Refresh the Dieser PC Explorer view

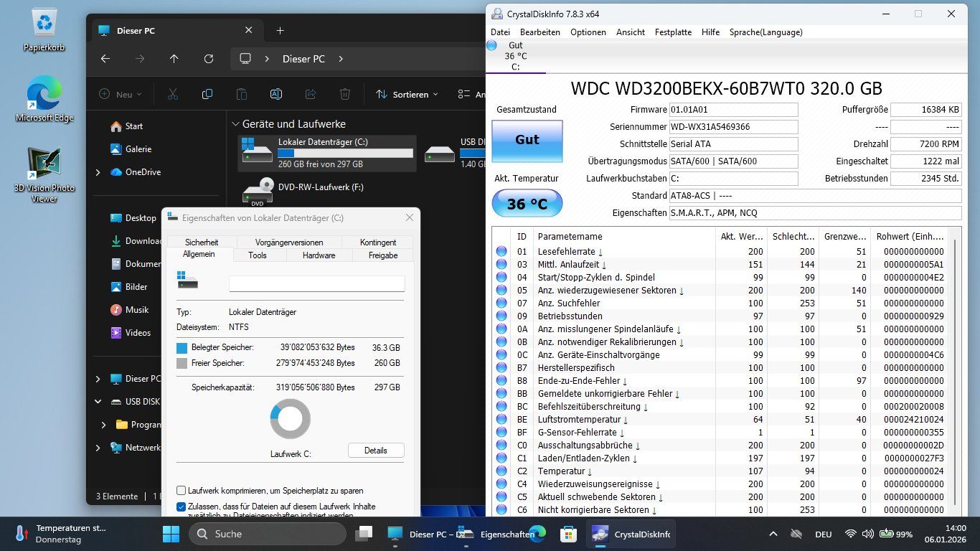[x=209, y=59]
